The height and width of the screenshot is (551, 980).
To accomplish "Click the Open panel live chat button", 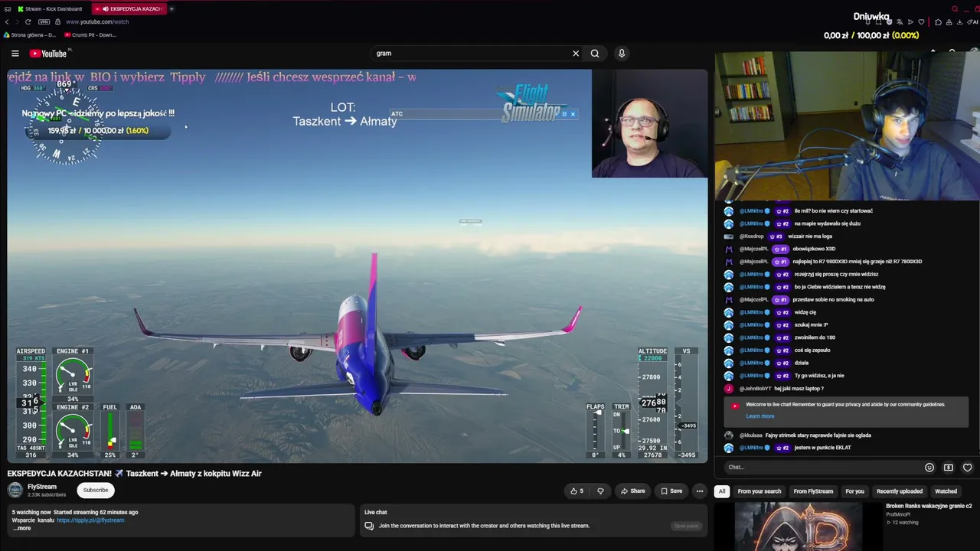I will pos(686,526).
